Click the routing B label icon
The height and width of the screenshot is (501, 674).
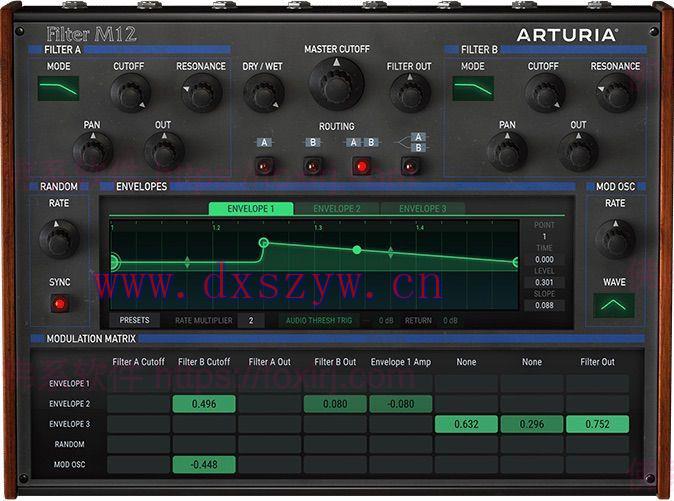click(313, 143)
